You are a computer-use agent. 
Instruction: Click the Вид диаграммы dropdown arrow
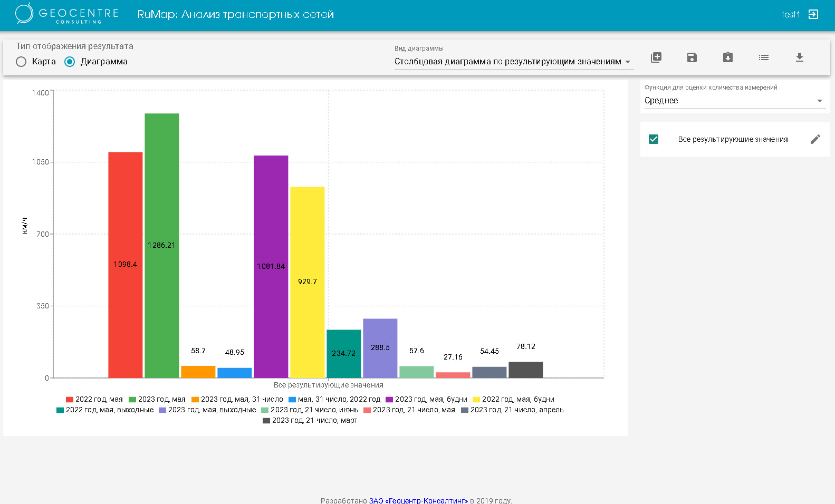click(628, 62)
